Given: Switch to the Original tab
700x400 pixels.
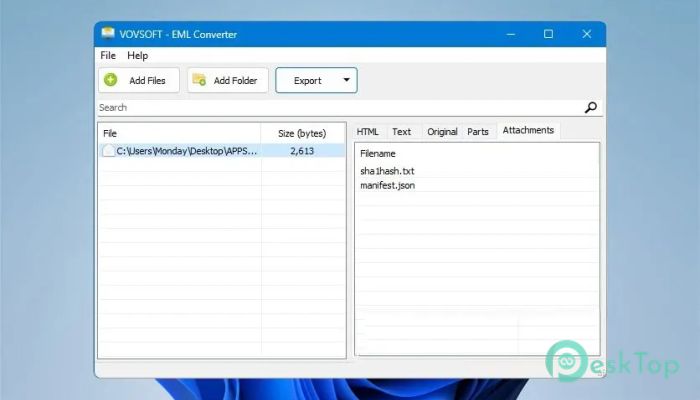Looking at the screenshot, I should coord(442,132).
